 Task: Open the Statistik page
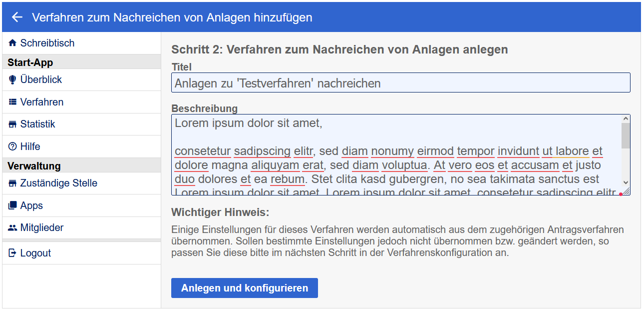[38, 124]
